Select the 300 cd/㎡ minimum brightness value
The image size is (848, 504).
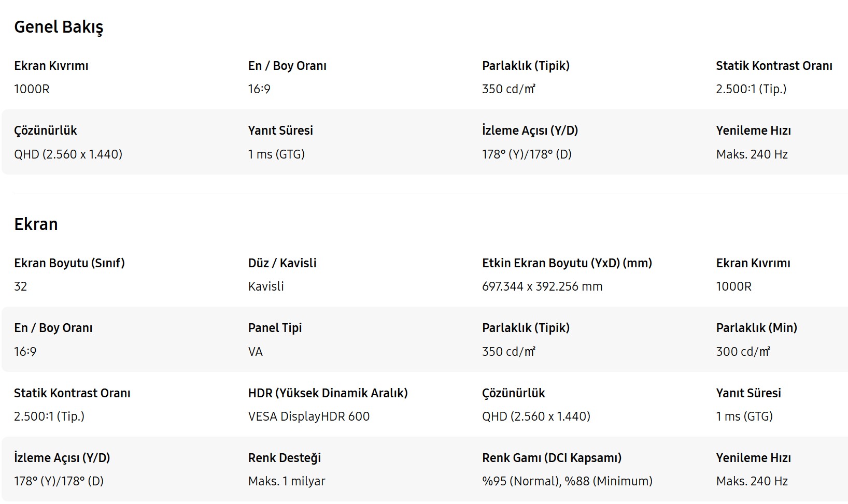743,352
